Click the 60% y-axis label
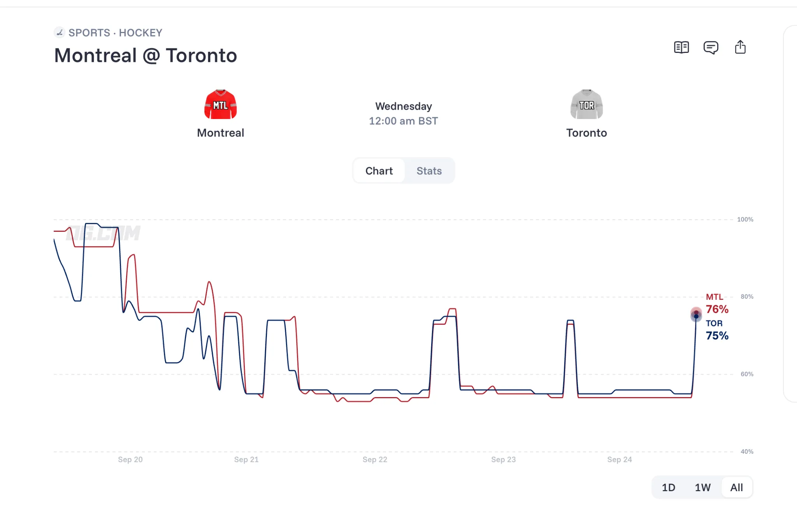The height and width of the screenshot is (532, 797). pos(747,374)
